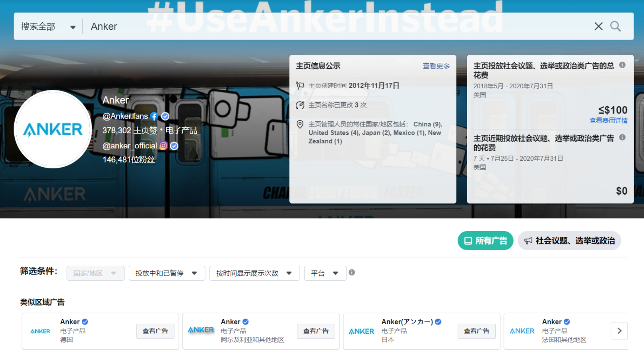This screenshot has height=351, width=644.
Task: Click the megaphone icon on the political ads tab
Action: click(528, 241)
